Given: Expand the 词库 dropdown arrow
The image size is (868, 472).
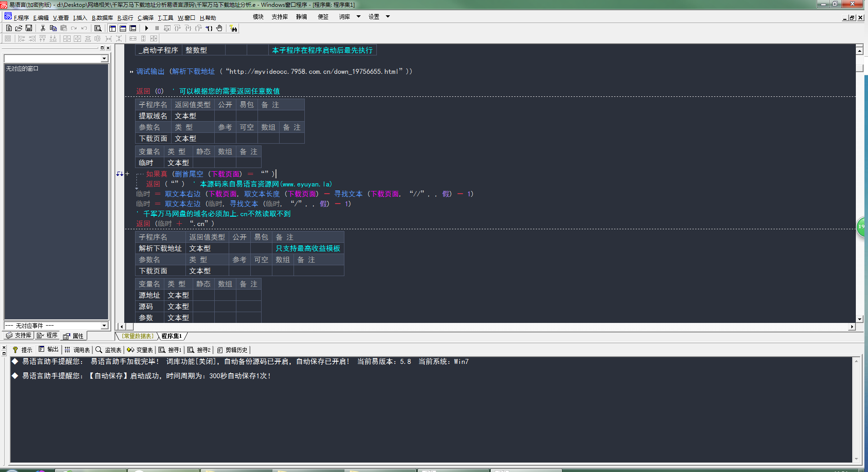Looking at the screenshot, I should point(358,17).
